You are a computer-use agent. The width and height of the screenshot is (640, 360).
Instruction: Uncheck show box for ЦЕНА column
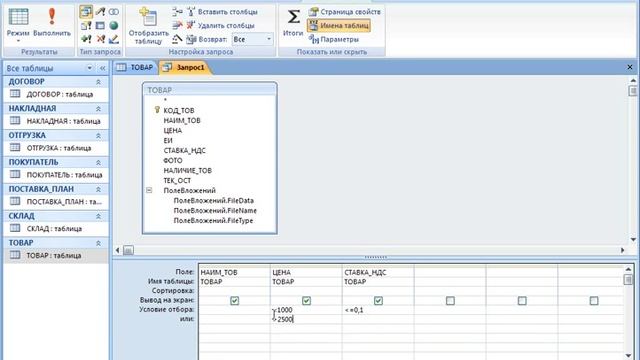(x=307, y=301)
